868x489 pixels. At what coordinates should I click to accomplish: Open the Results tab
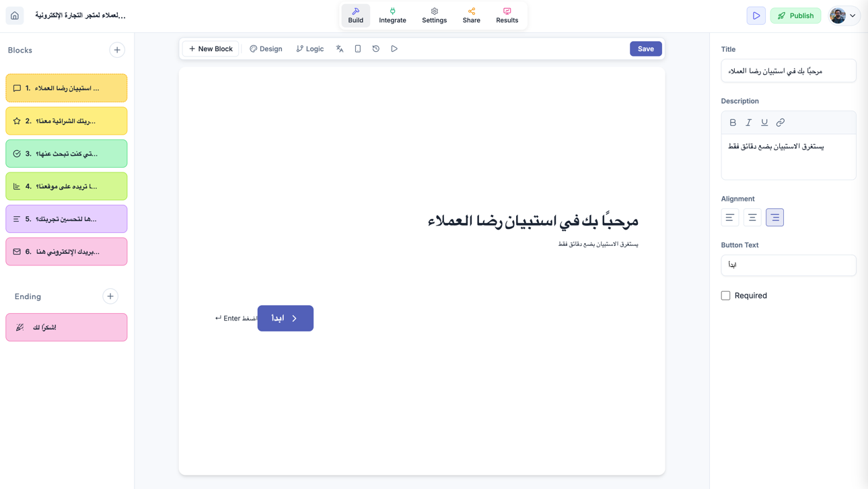pyautogui.click(x=507, y=15)
